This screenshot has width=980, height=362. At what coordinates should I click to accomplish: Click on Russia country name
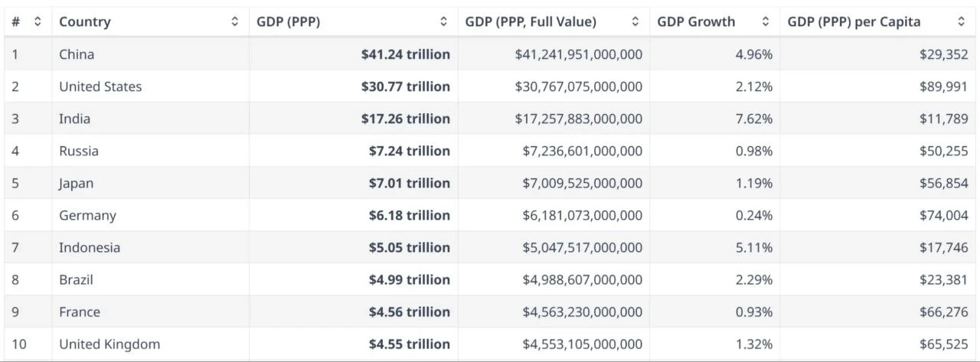click(79, 151)
